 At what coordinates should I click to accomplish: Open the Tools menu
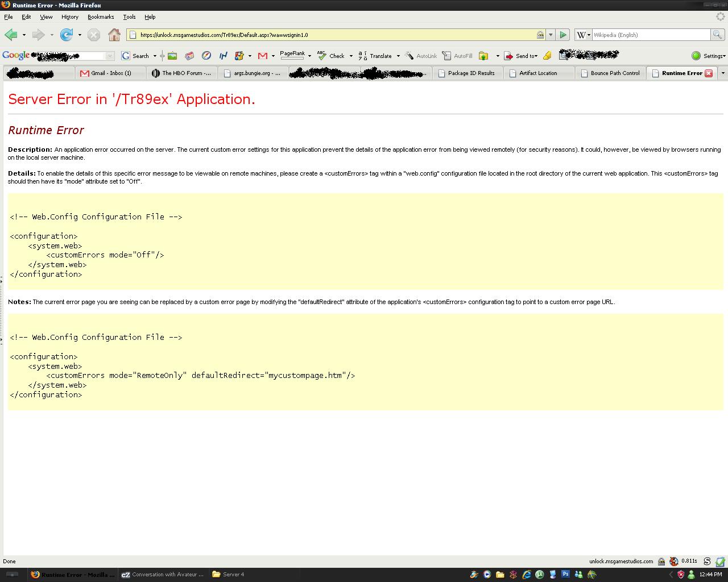[x=129, y=17]
